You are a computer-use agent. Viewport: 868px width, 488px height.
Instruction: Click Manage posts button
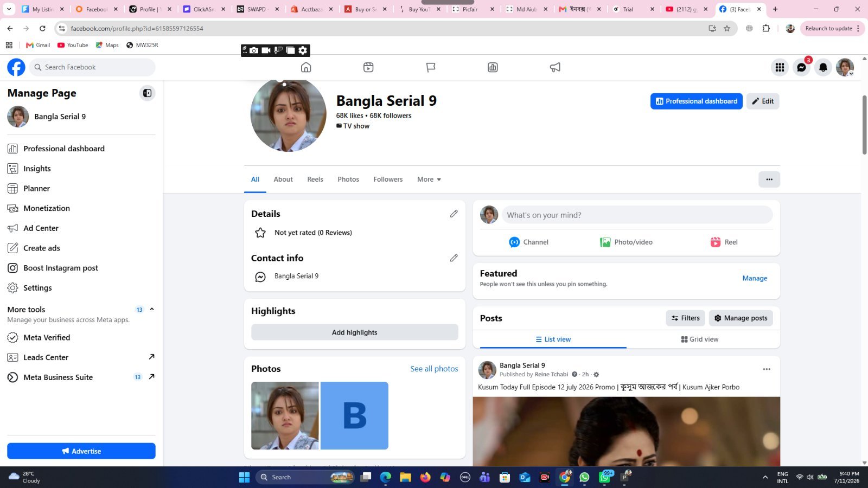coord(741,318)
